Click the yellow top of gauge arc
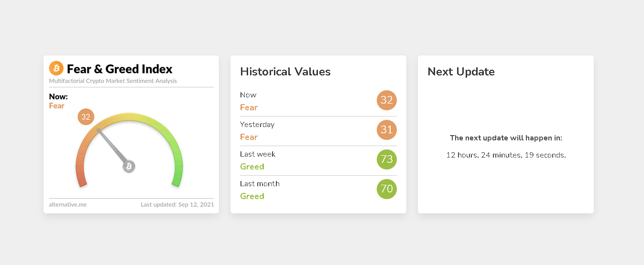This screenshot has height=265, width=644. (129, 117)
